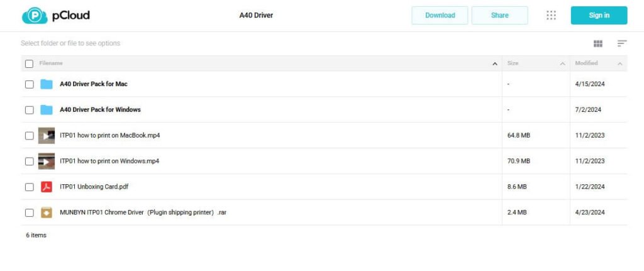644x271 pixels.
Task: Check the A40 Driver Pack for Mac row
Action: coord(29,84)
